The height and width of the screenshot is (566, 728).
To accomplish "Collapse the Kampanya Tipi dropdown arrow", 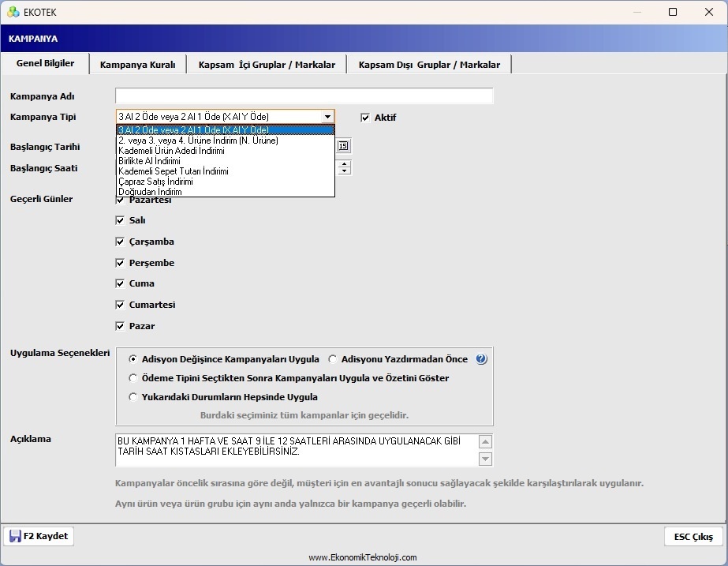I will [x=327, y=117].
